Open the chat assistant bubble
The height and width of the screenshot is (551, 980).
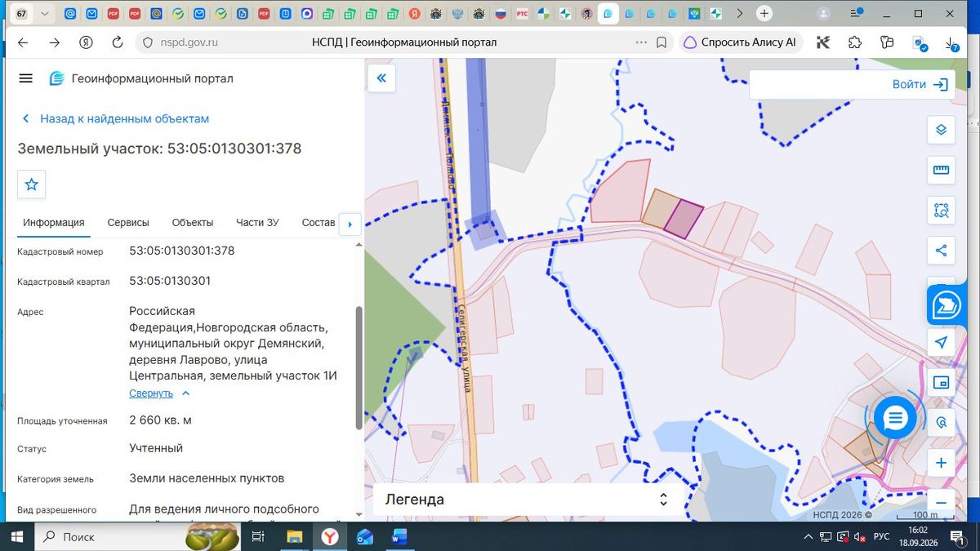[x=895, y=418]
